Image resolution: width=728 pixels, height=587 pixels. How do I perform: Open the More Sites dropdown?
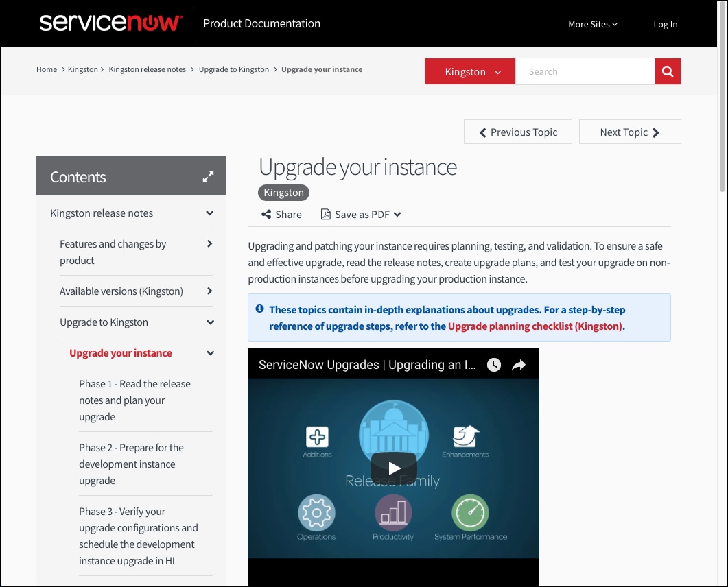point(592,24)
